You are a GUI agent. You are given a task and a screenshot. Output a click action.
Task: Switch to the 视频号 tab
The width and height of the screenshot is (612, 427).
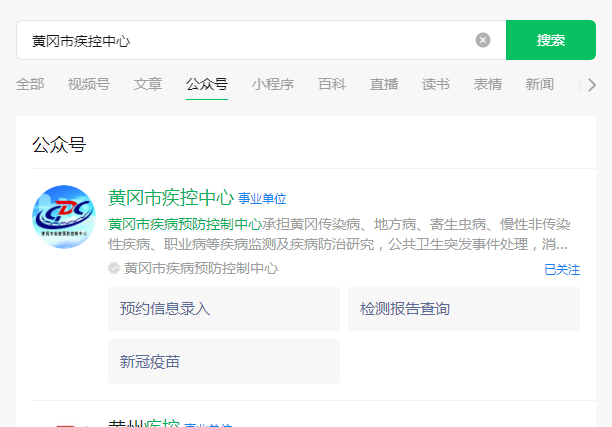89,84
